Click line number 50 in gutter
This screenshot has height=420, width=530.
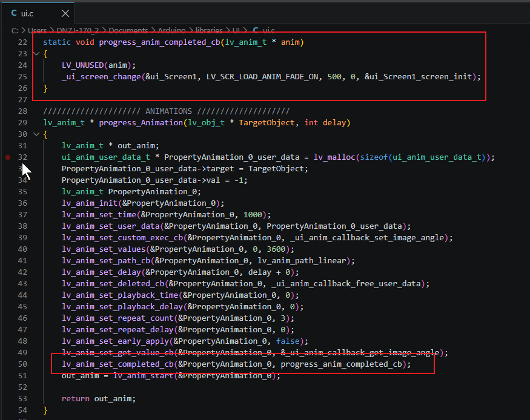click(x=22, y=364)
